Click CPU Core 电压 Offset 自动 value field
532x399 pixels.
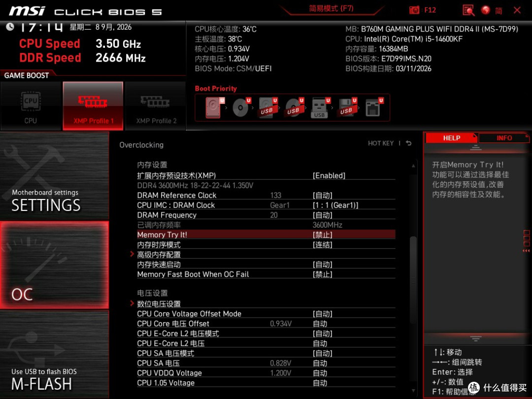click(320, 324)
